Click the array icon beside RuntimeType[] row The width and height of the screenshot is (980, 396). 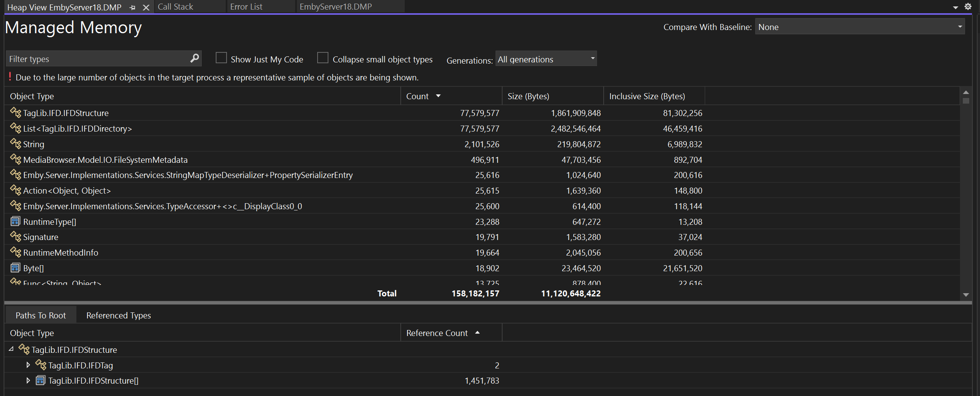(x=15, y=222)
